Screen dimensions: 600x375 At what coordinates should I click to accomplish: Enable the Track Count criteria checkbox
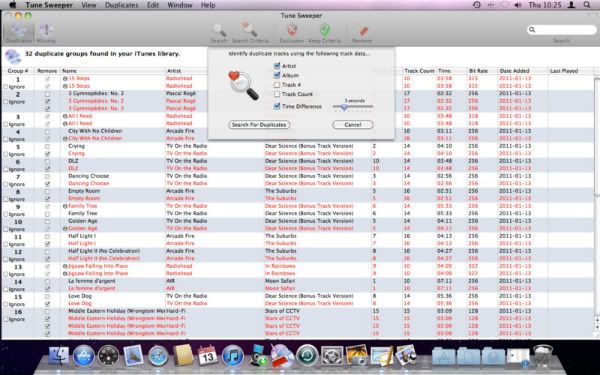pyautogui.click(x=277, y=94)
